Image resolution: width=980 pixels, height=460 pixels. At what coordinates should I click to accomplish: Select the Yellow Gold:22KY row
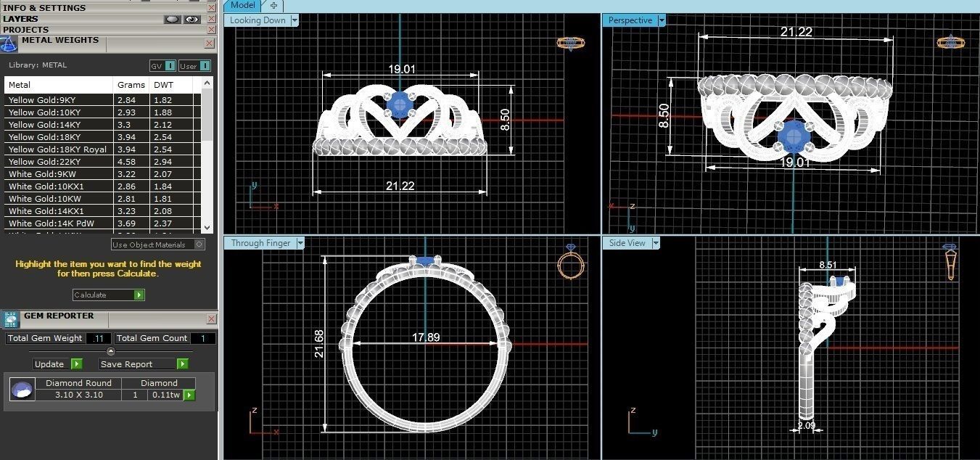click(103, 162)
